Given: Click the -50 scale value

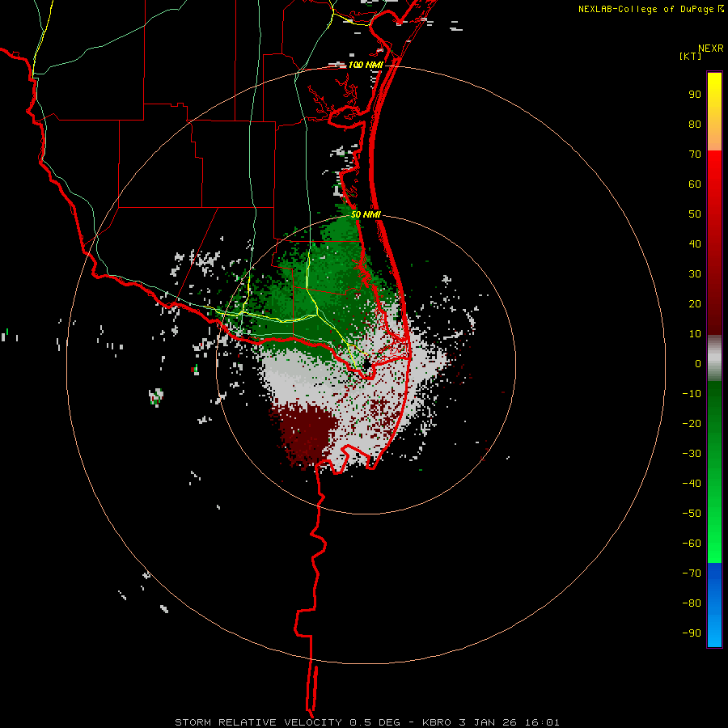Looking at the screenshot, I should [692, 514].
